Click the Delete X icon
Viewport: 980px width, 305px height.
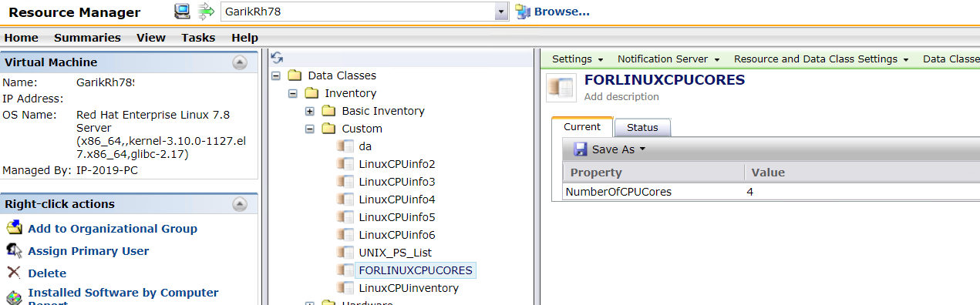tap(14, 272)
